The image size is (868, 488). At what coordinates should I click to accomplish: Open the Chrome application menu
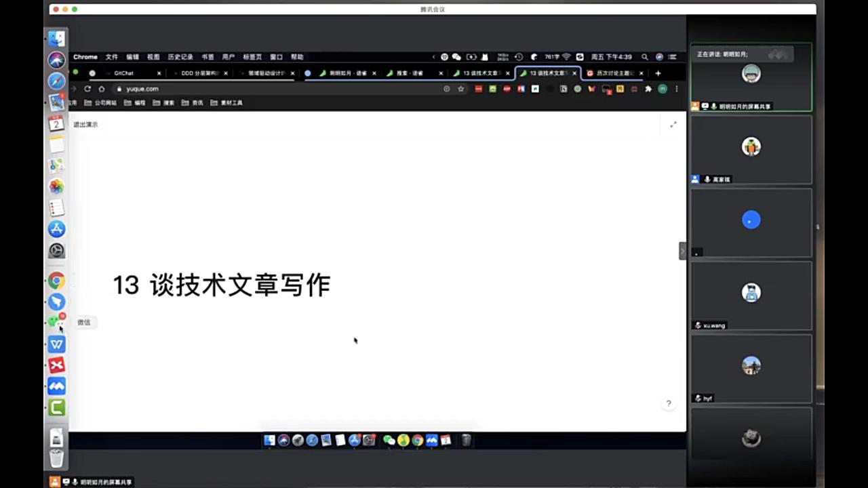pos(85,57)
